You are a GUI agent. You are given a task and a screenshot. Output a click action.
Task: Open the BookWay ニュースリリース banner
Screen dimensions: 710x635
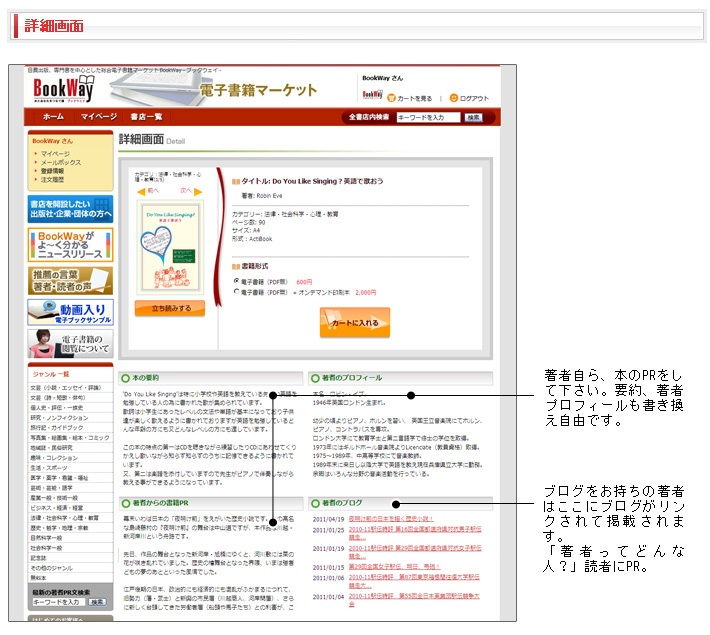[x=70, y=244]
